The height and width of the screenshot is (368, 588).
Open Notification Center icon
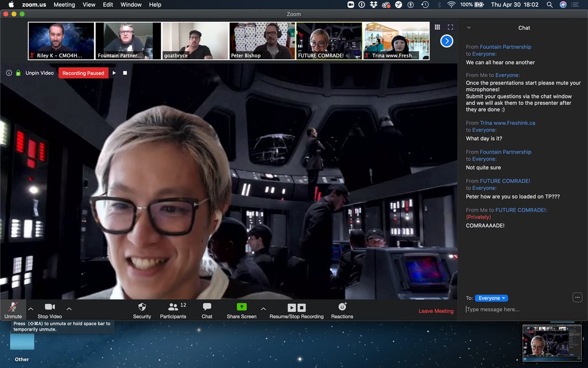click(x=575, y=5)
